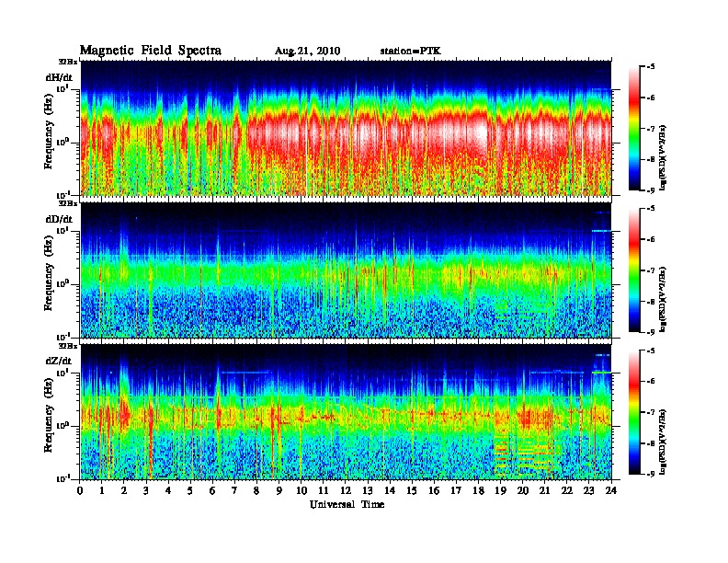The width and height of the screenshot is (728, 563).
Task: Click the dD/dt panel color bar
Action: (x=634, y=270)
